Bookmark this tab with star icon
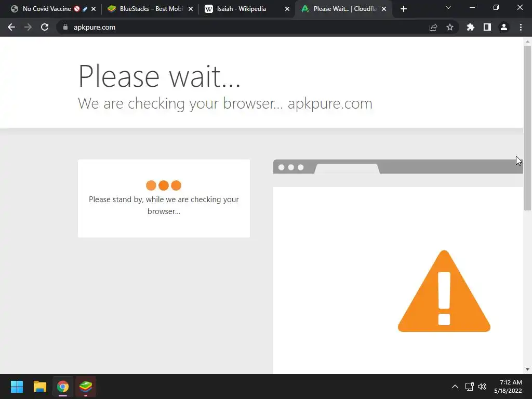This screenshot has height=399, width=532. pyautogui.click(x=450, y=27)
